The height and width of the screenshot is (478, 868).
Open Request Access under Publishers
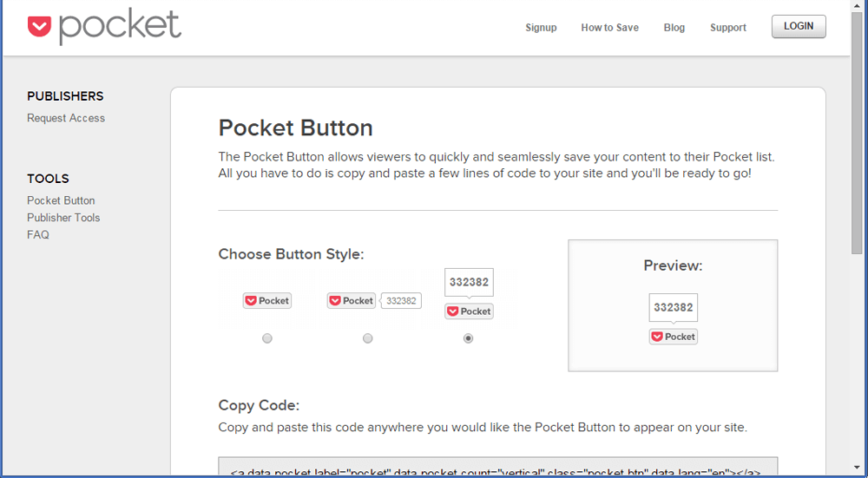66,118
